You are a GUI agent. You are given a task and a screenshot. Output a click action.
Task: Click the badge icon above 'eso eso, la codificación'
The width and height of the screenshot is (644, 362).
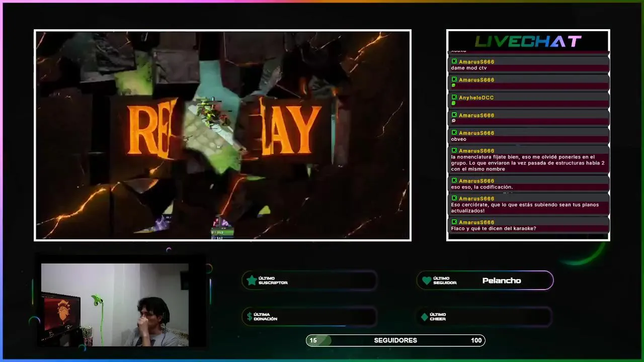pos(454,180)
